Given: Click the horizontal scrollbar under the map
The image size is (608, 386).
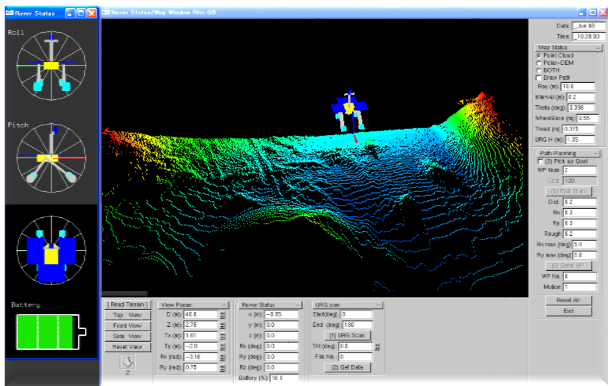Looking at the screenshot, I should coord(124,293).
